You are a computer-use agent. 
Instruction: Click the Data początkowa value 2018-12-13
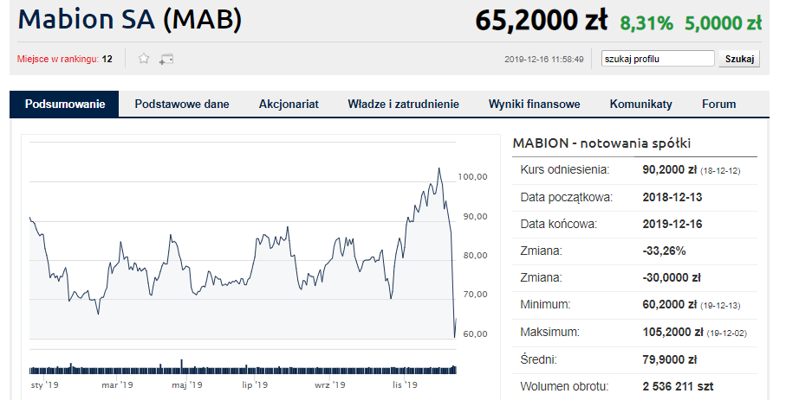(672, 197)
